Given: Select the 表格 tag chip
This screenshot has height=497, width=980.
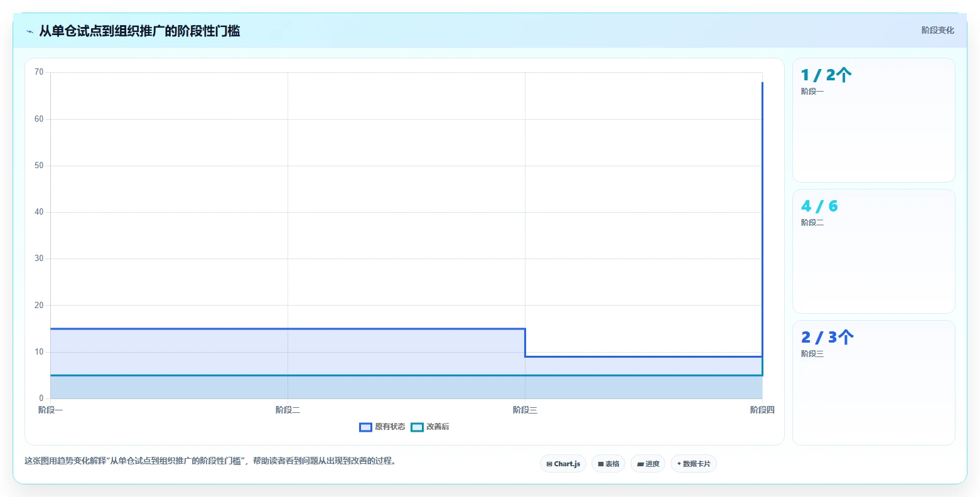Looking at the screenshot, I should coord(608,464).
